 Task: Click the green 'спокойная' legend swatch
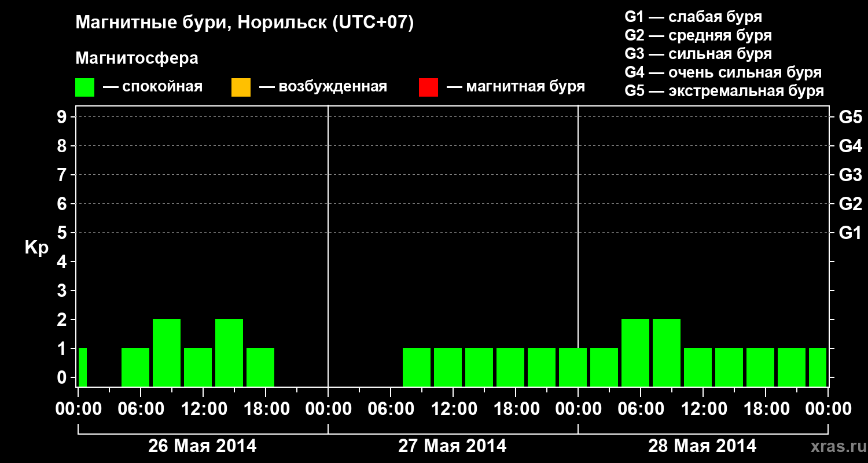click(x=84, y=87)
